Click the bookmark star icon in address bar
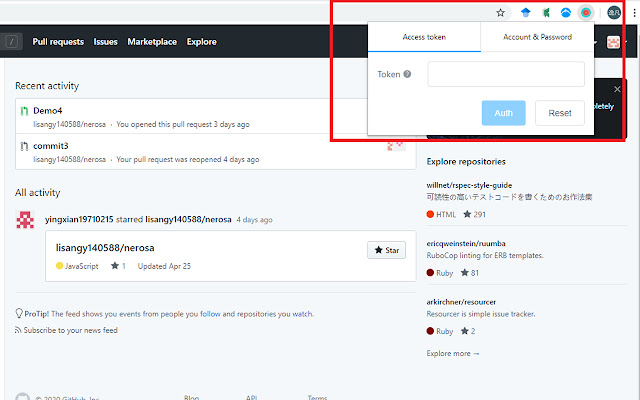This screenshot has width=640, height=400. tap(500, 13)
